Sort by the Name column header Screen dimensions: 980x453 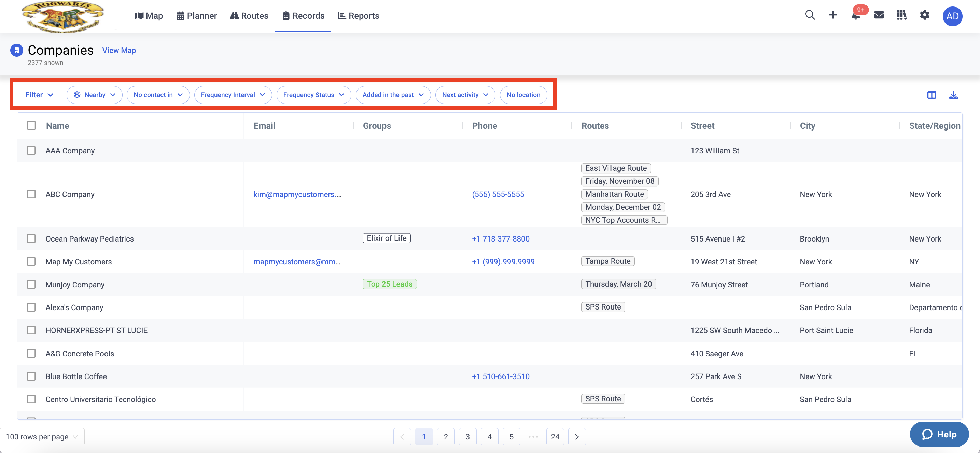(x=57, y=126)
